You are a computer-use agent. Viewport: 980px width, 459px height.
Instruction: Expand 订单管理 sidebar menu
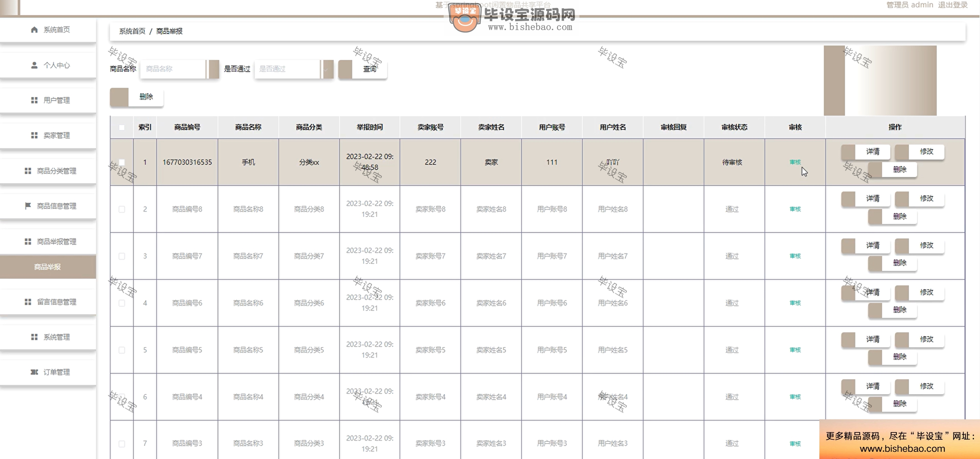click(48, 372)
